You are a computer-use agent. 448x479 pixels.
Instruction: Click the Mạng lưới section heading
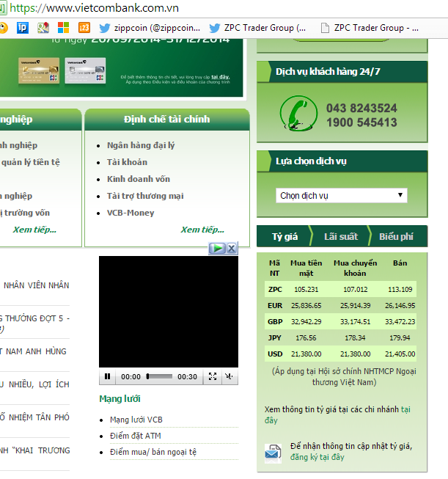coord(120,398)
